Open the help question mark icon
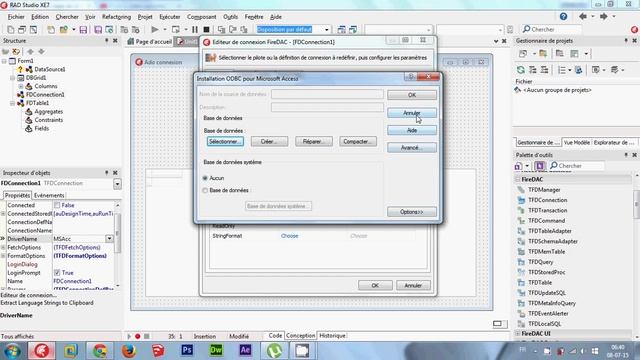Screen dimensions: 640x360 563,16
